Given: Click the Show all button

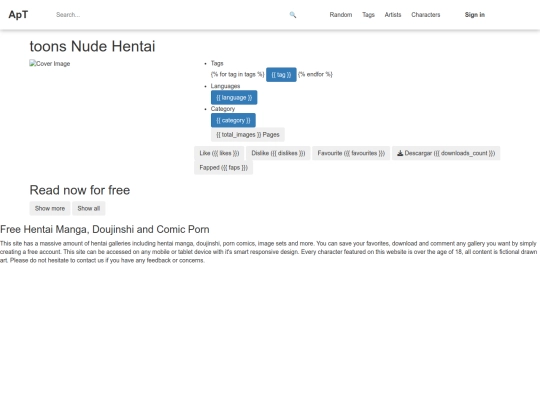Looking at the screenshot, I should (89, 208).
